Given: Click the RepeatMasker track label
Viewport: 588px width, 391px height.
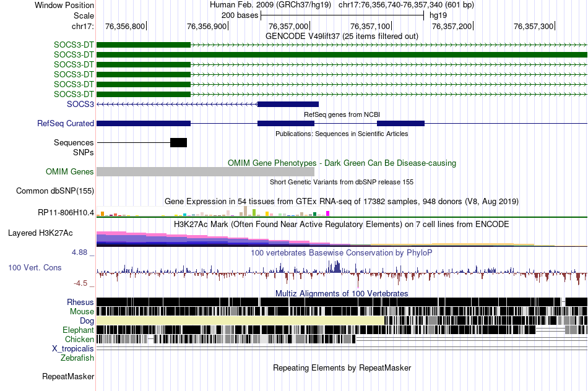Looking at the screenshot, I should (x=68, y=376).
